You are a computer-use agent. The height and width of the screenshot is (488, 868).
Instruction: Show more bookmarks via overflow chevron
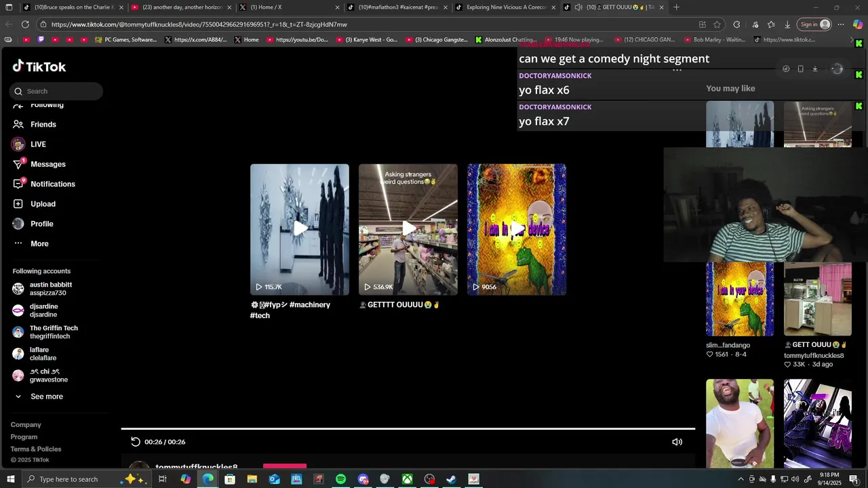[x=852, y=40]
